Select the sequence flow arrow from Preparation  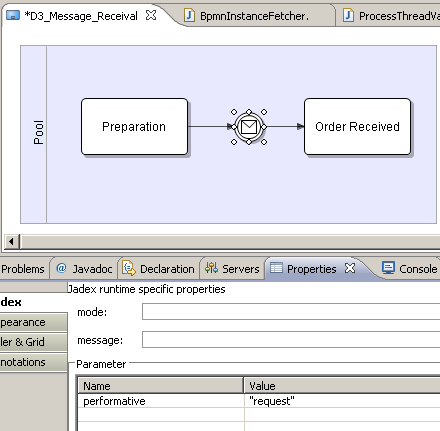210,126
